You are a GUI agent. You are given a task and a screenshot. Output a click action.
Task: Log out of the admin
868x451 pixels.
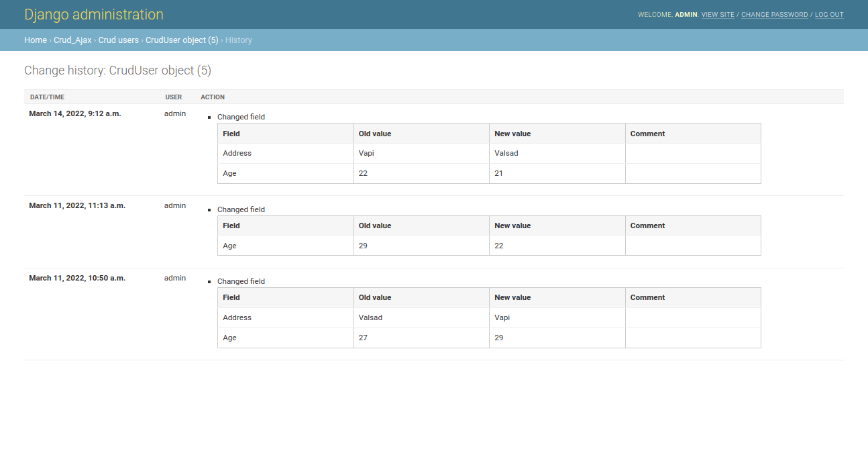[x=829, y=15]
